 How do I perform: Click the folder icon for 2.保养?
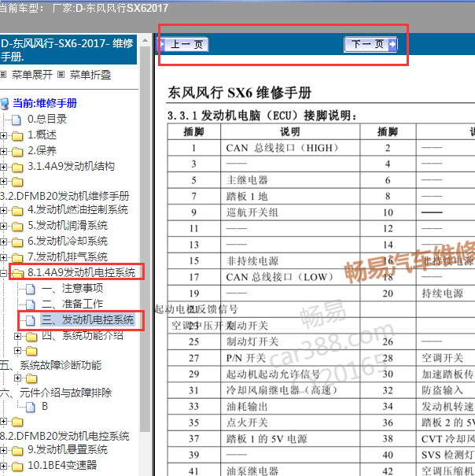17,150
